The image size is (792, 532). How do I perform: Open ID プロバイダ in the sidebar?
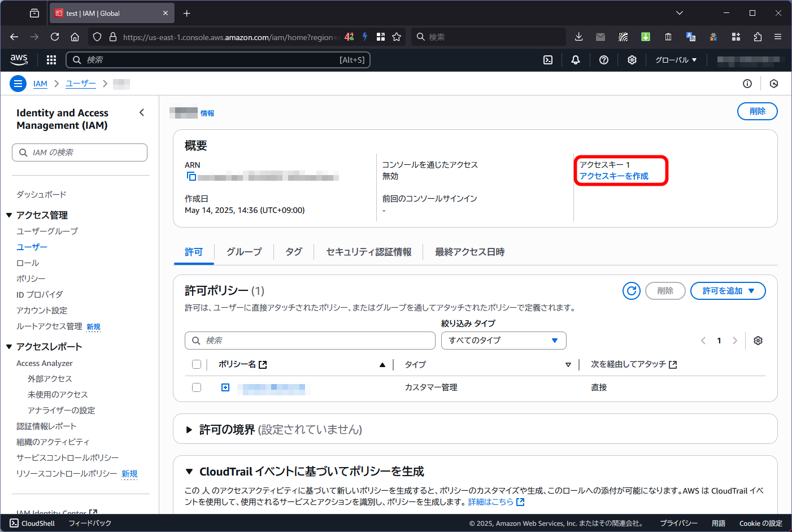(x=40, y=294)
